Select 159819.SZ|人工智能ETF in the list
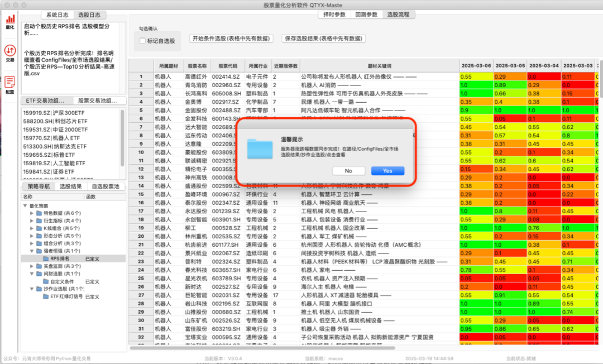This screenshot has width=603, height=364. [70, 164]
